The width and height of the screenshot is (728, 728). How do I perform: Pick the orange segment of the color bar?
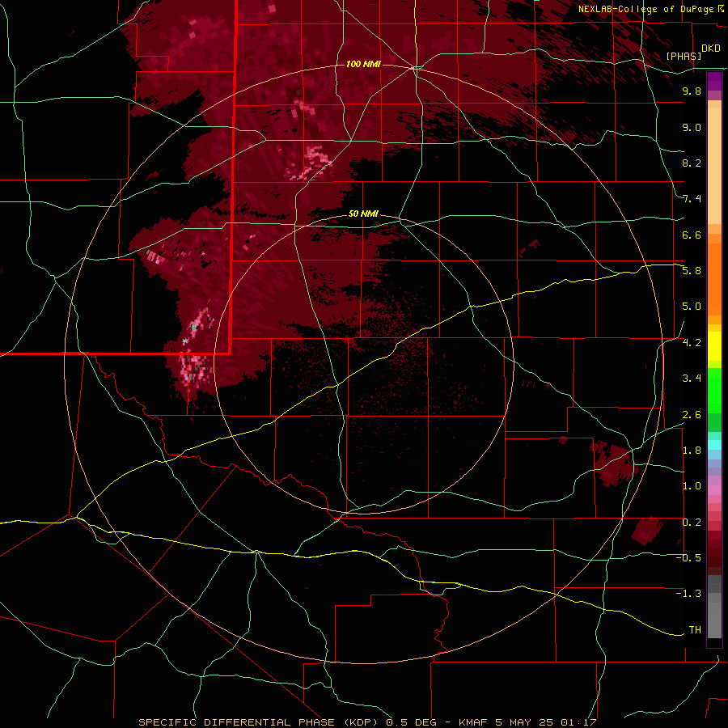pyautogui.click(x=714, y=280)
